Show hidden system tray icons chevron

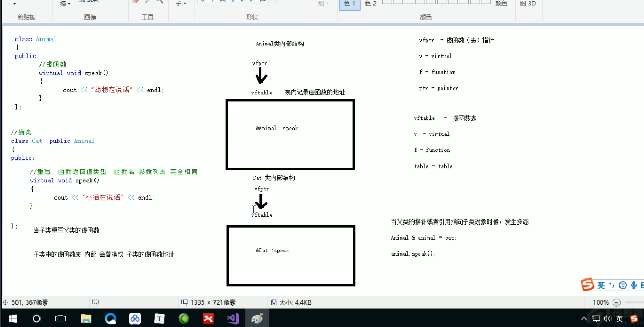[584, 319]
